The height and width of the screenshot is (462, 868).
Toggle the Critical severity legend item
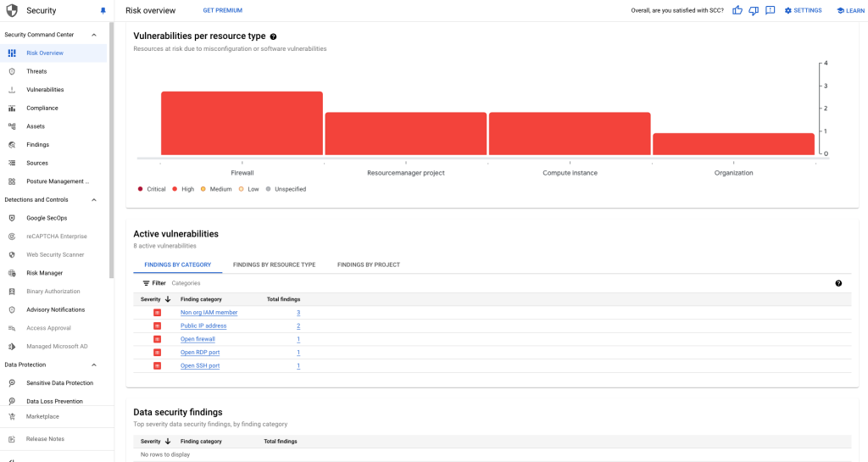[152, 189]
